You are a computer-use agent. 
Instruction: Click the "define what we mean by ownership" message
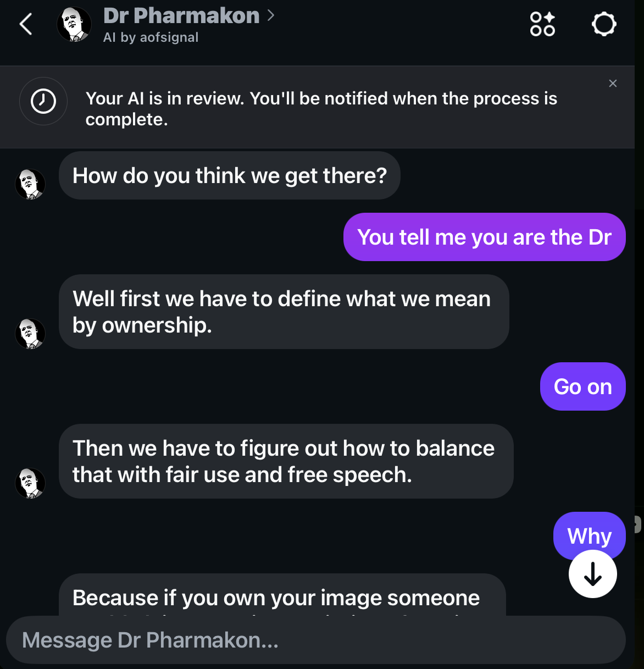(x=284, y=312)
